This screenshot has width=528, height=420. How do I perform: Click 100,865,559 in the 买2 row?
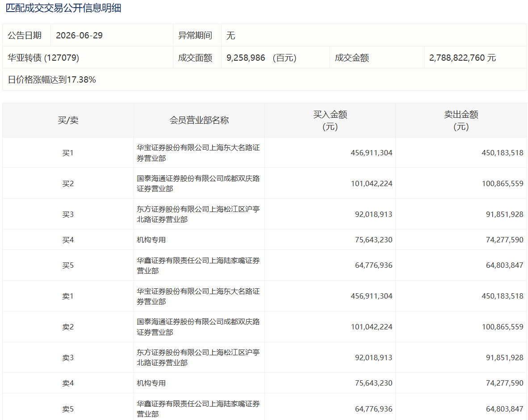tap(503, 183)
